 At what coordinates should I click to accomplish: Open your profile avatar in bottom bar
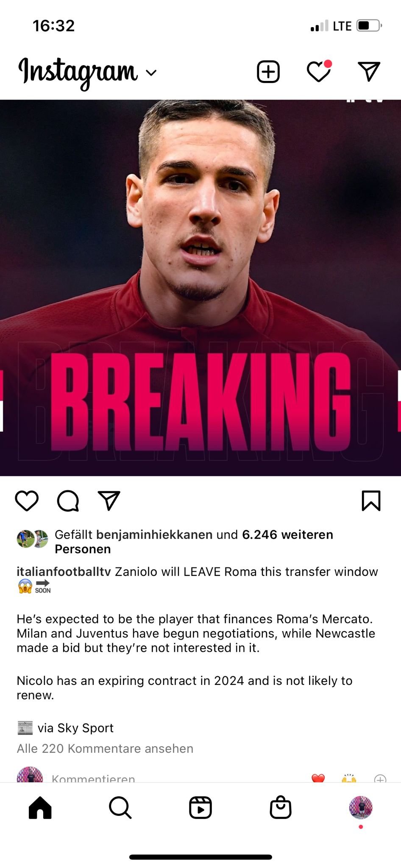[x=361, y=807]
